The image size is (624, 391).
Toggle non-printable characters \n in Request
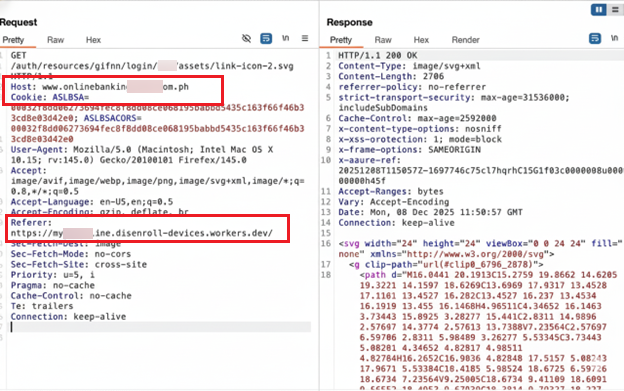285,38
